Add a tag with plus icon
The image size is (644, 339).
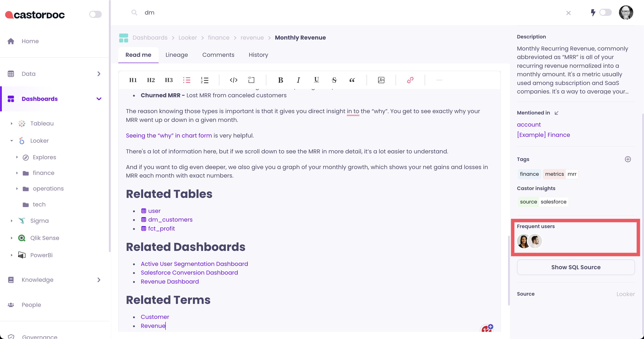pyautogui.click(x=628, y=159)
